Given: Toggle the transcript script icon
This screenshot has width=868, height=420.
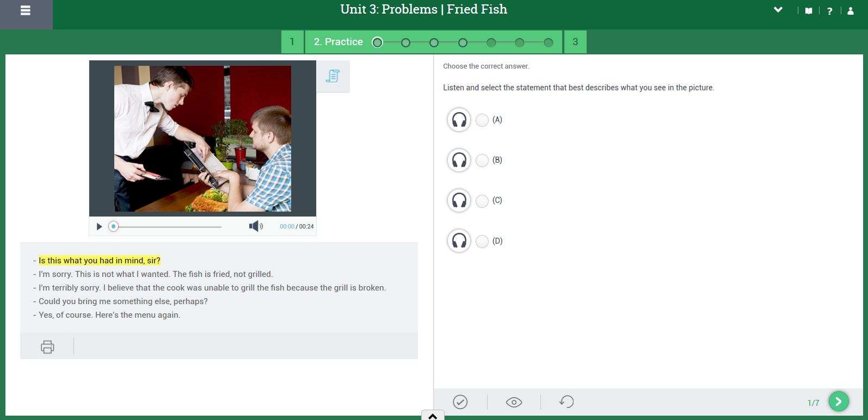Looking at the screenshot, I should 333,76.
